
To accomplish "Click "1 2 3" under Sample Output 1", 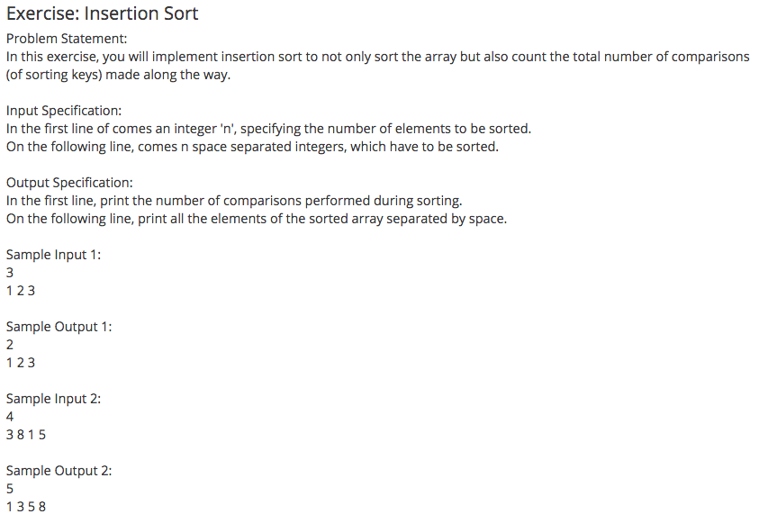I will pos(21,363).
